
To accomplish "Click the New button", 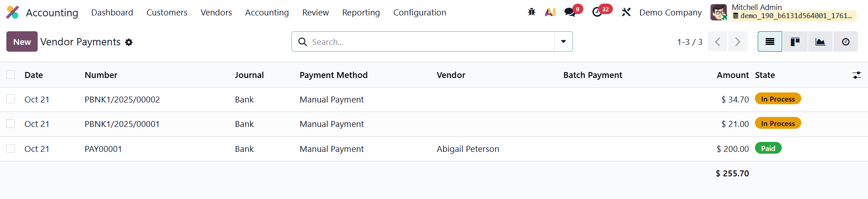I will 22,42.
